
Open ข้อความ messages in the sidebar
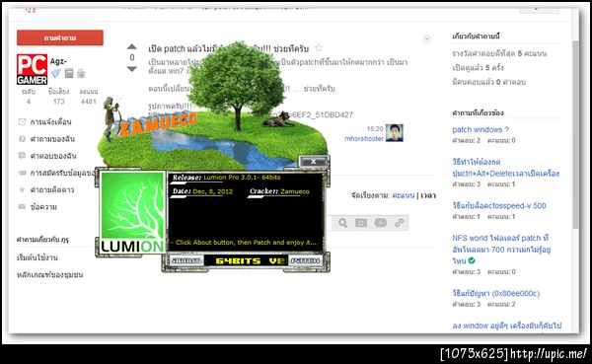point(43,207)
